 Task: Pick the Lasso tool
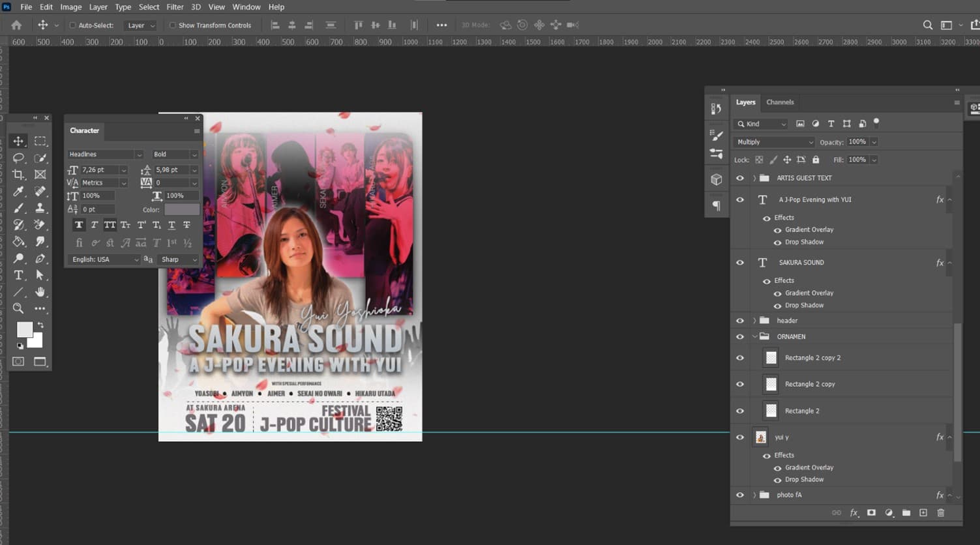tap(19, 158)
